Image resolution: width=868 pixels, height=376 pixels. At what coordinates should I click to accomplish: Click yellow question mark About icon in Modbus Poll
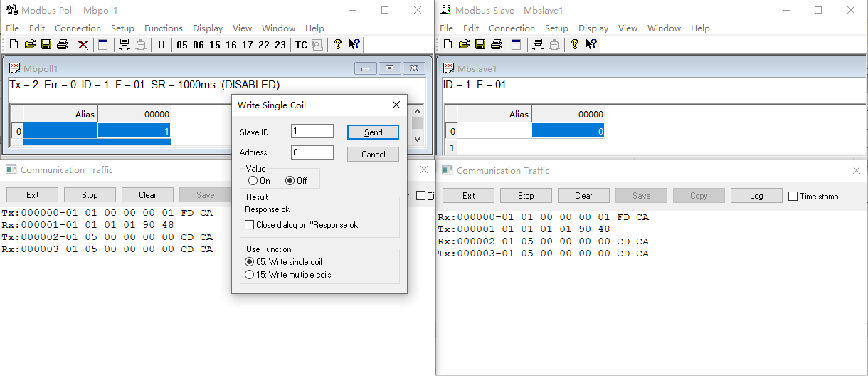click(338, 45)
